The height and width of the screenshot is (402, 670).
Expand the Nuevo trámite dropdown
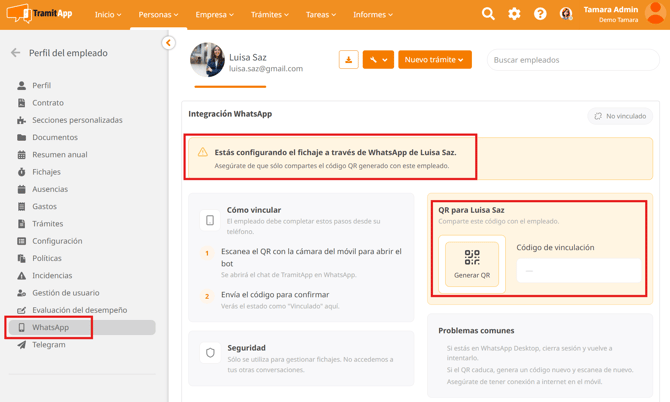435,60
